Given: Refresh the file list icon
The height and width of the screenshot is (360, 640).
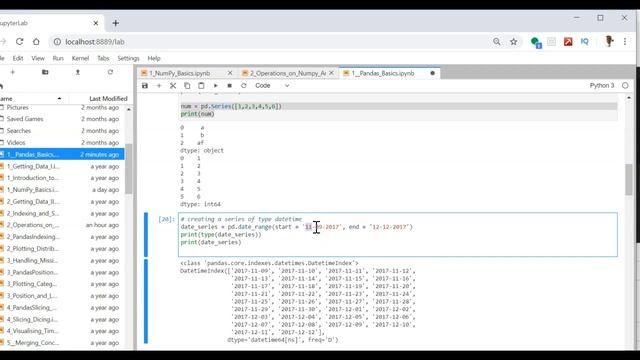Looking at the screenshot, I should tap(110, 72).
